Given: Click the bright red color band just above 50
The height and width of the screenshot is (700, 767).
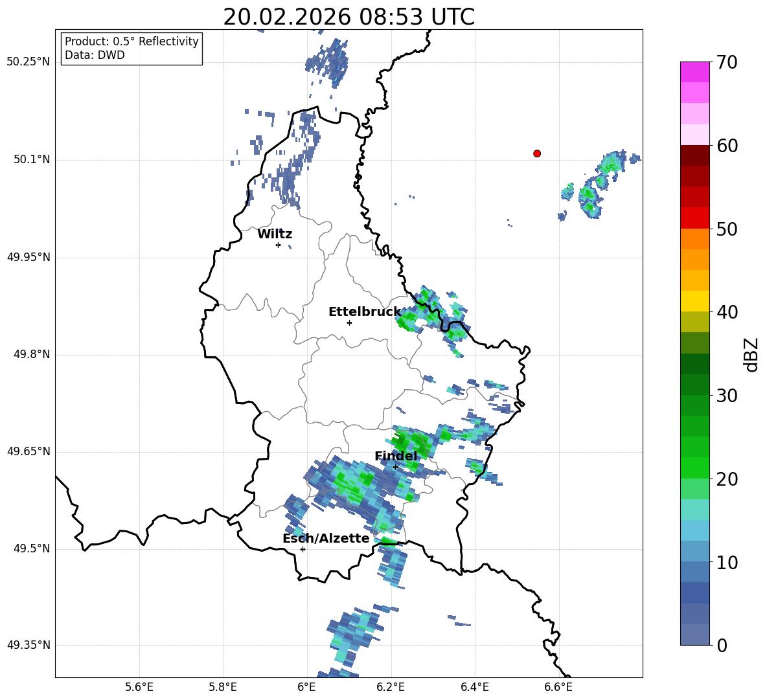Looking at the screenshot, I should click(694, 218).
